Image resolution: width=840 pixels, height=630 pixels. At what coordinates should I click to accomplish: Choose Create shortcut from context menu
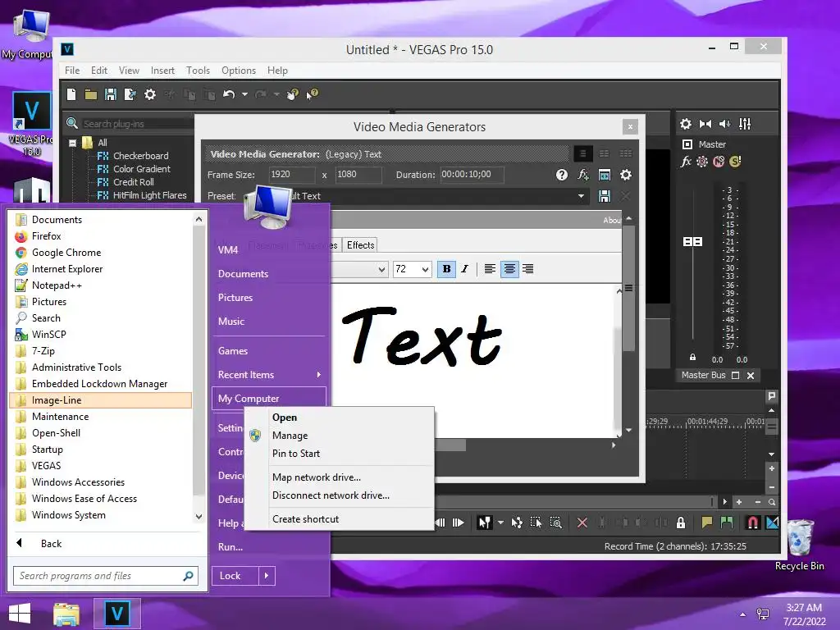coord(339,519)
